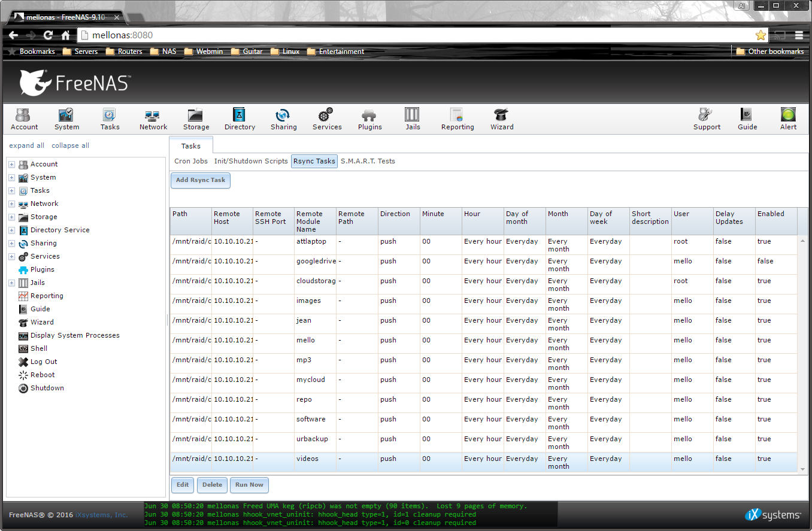Viewport: 812px width, 531px height.
Task: Switch to Cron Jobs tab
Action: click(x=191, y=161)
